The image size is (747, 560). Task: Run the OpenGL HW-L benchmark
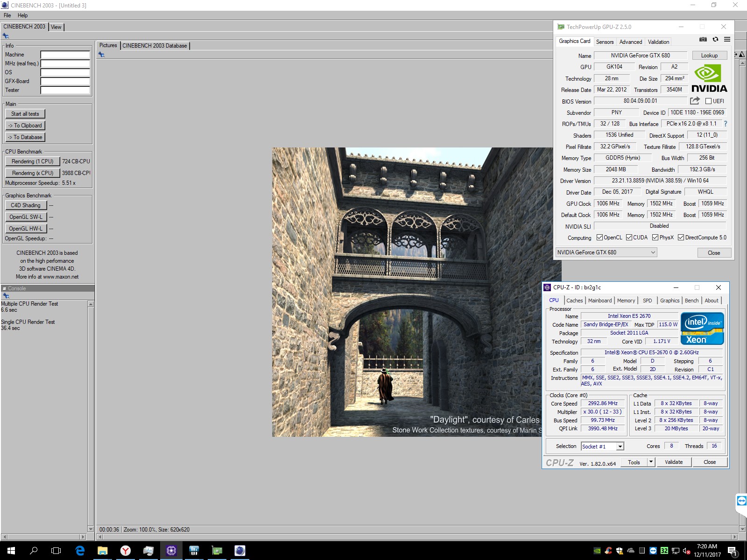click(x=26, y=229)
